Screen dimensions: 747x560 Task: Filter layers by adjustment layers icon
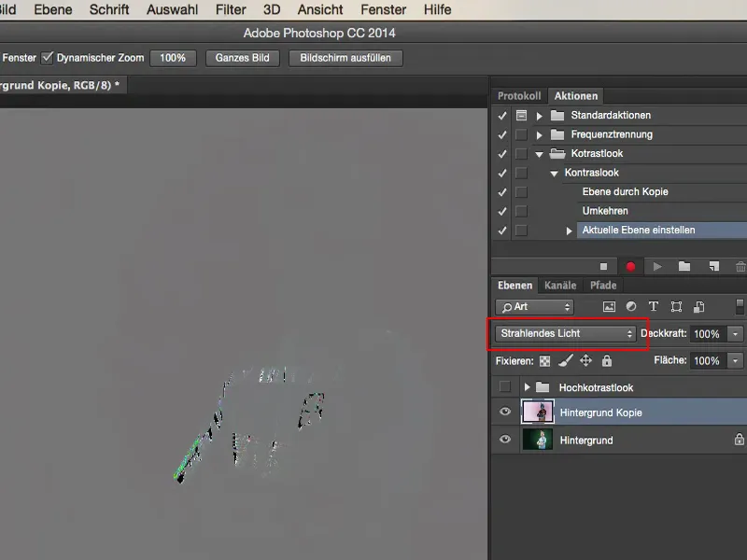[x=631, y=307]
